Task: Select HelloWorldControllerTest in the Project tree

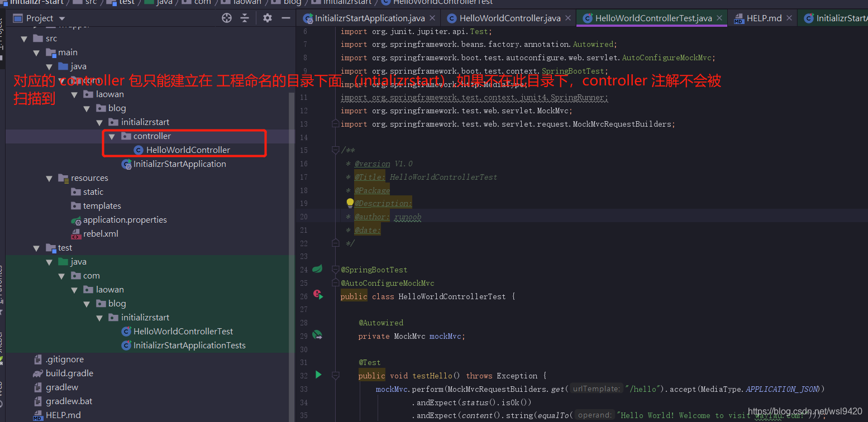Action: pyautogui.click(x=183, y=332)
